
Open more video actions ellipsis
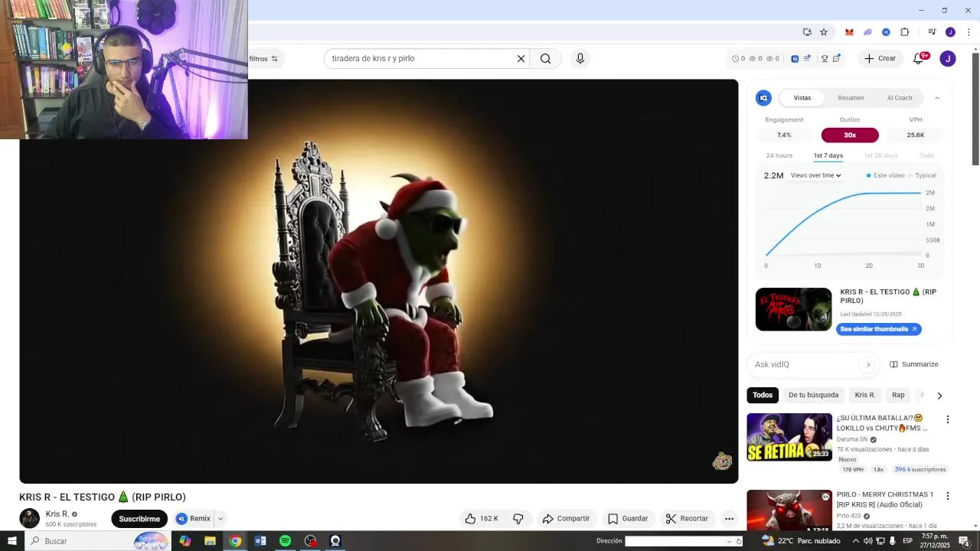(x=729, y=519)
